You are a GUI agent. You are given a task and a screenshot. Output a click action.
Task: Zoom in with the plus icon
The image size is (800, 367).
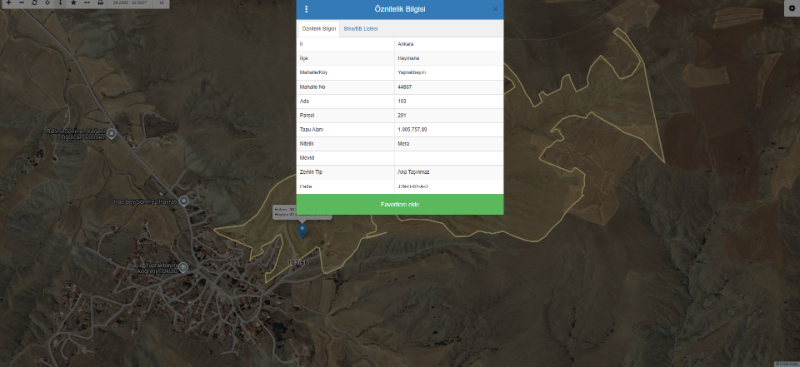click(x=8, y=3)
